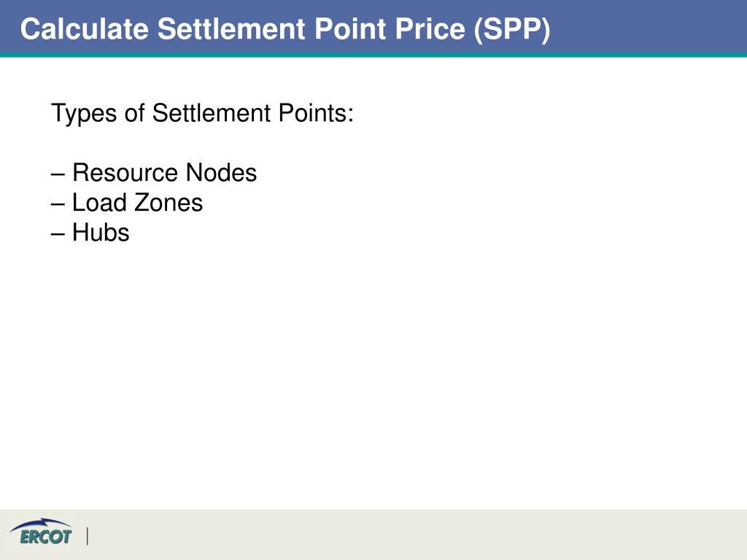Select the Resource Nodes bullet text

(x=164, y=172)
